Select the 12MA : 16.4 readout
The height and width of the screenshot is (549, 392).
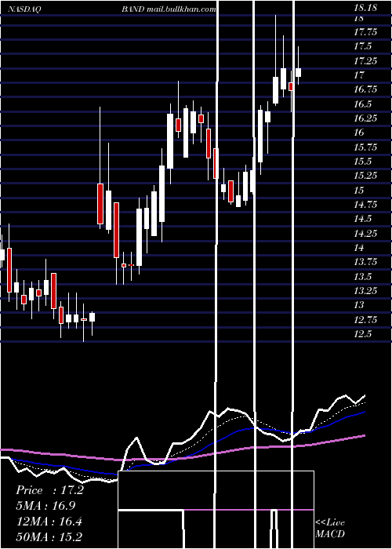point(49,522)
